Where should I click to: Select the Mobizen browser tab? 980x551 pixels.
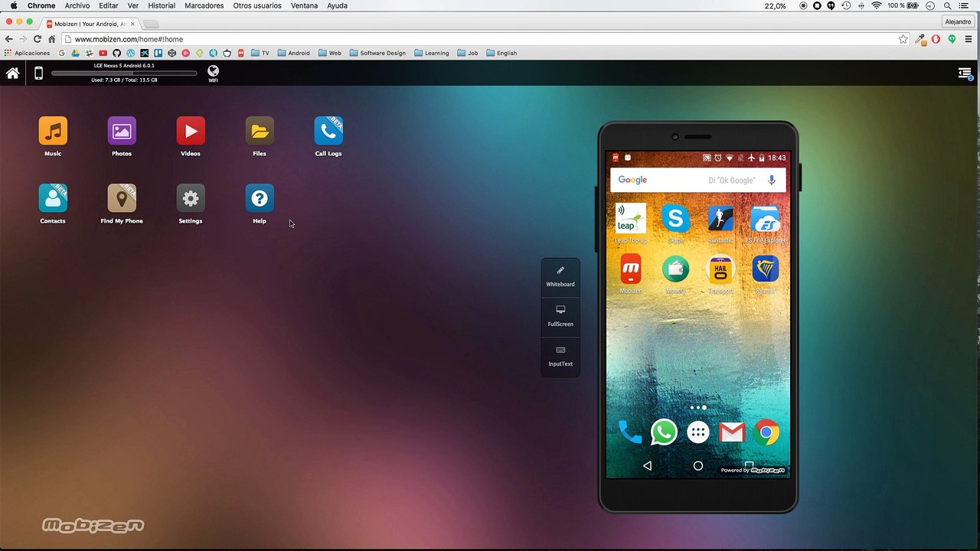point(90,24)
